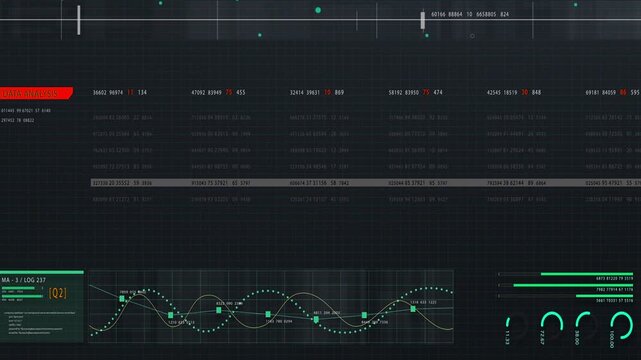Screen dimensions: 641x360
Task: Click the graph marker labeled 1318 633
Action: click(413, 309)
